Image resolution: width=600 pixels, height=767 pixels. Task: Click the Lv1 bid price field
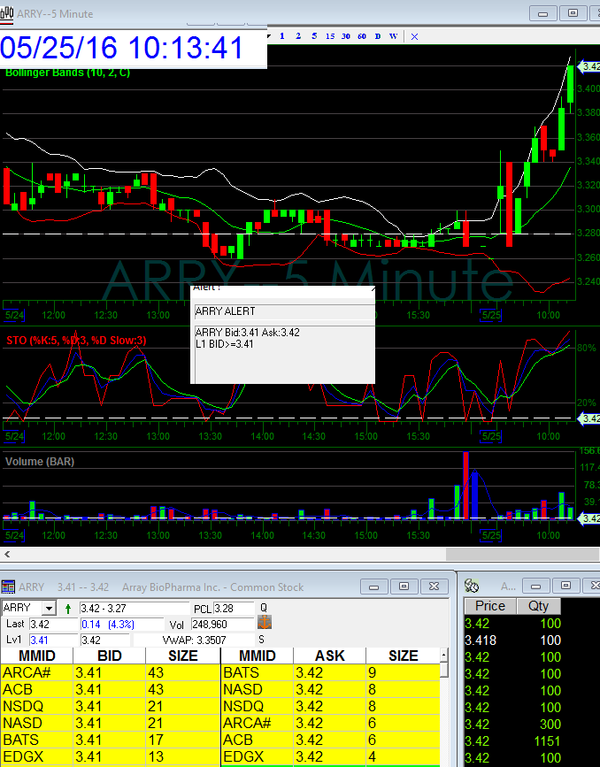tap(51, 639)
